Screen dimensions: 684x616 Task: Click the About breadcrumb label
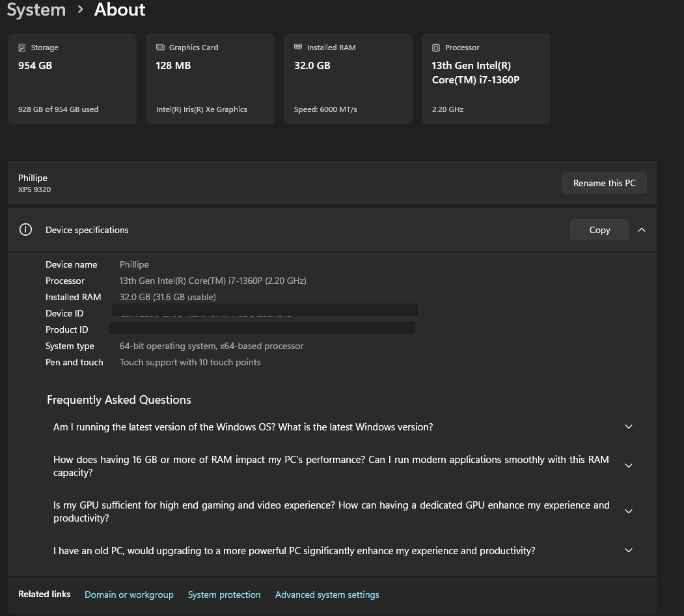point(119,10)
